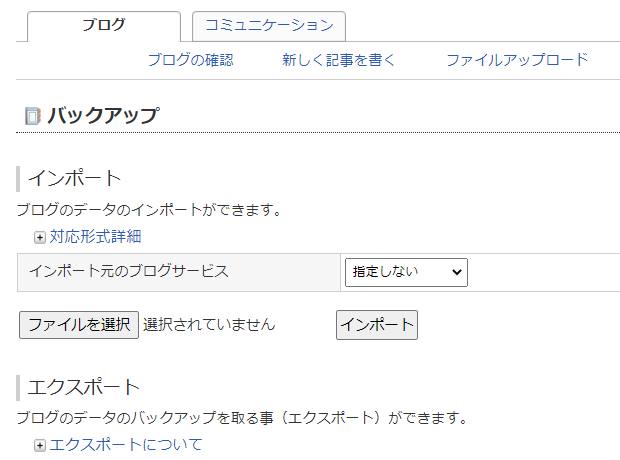Open the ブログの確認 link

coord(190,60)
